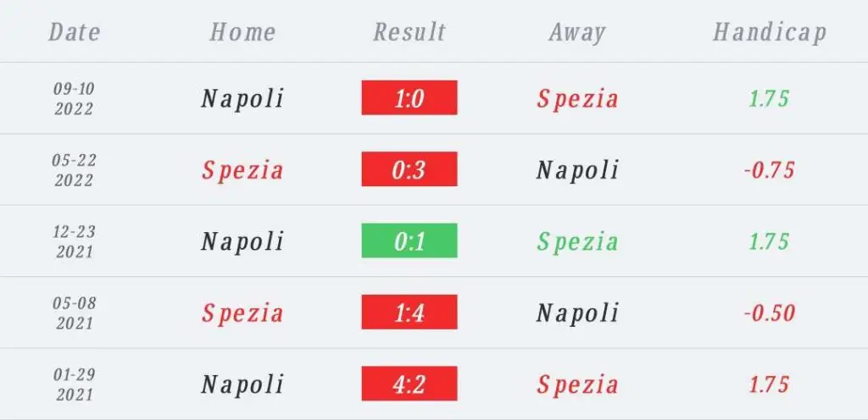Click away team Spezia in 09-10 2022 row
Image resolution: width=868 pixels, height=420 pixels.
point(577,99)
